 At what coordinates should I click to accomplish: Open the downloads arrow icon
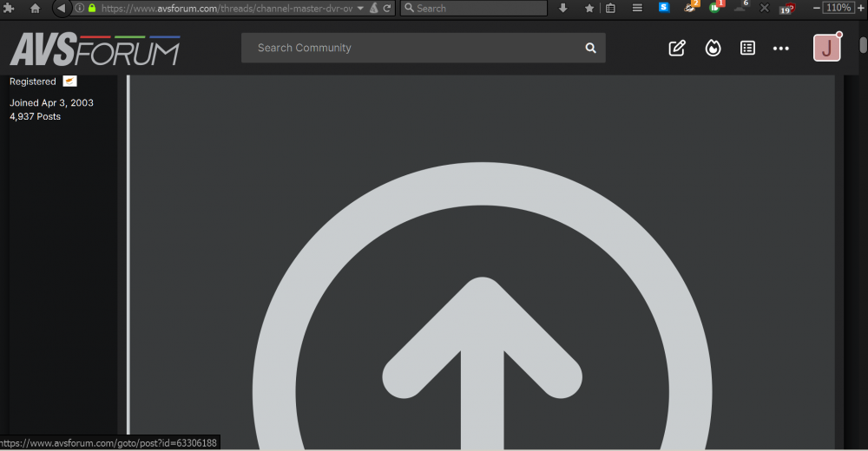pos(563,8)
